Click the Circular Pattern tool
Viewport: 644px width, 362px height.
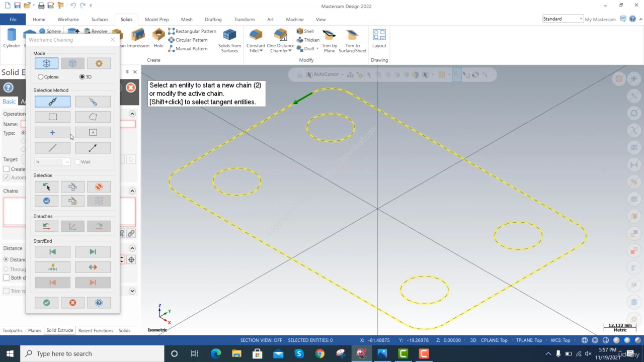coord(188,40)
